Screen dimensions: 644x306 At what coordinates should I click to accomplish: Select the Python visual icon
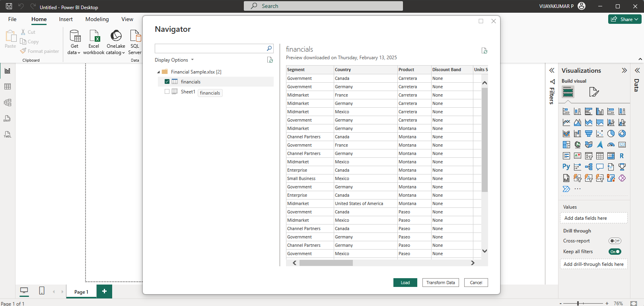[x=566, y=167]
